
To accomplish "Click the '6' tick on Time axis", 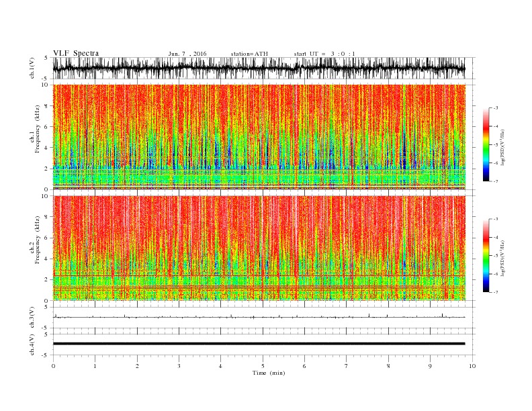I will tap(304, 366).
